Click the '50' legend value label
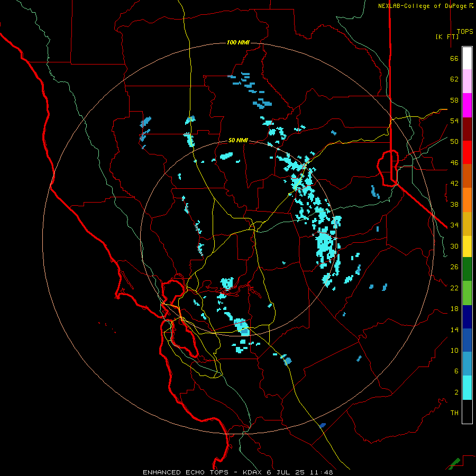Viewport: 476px width, 476px height. tap(454, 142)
